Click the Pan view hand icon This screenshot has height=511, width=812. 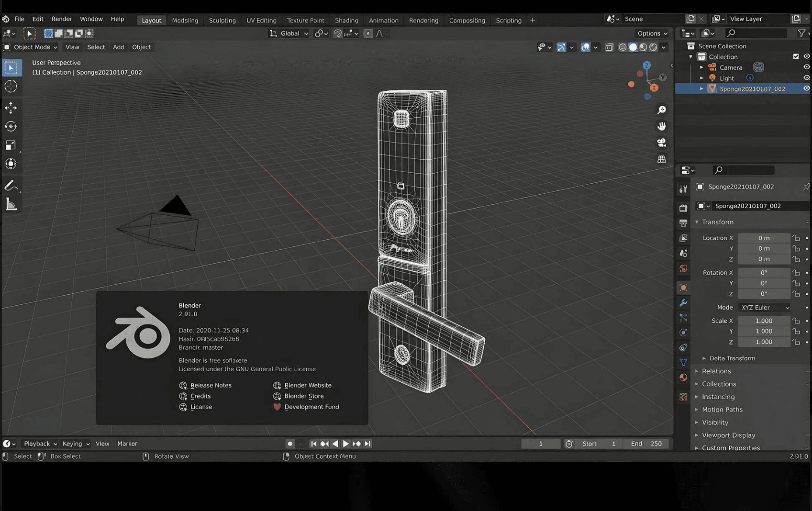coord(661,126)
